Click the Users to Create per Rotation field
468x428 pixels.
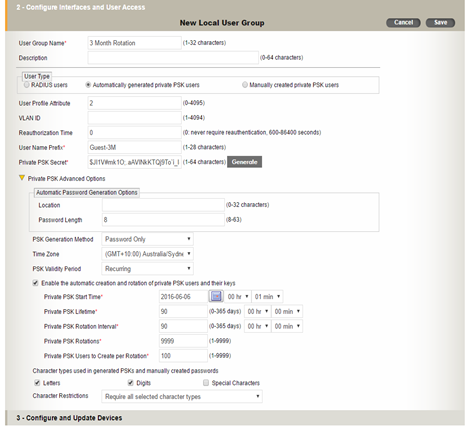coord(183,356)
